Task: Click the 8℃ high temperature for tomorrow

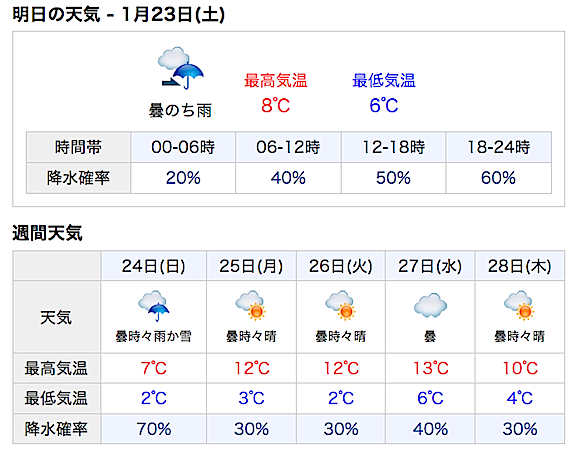Action: [x=276, y=105]
